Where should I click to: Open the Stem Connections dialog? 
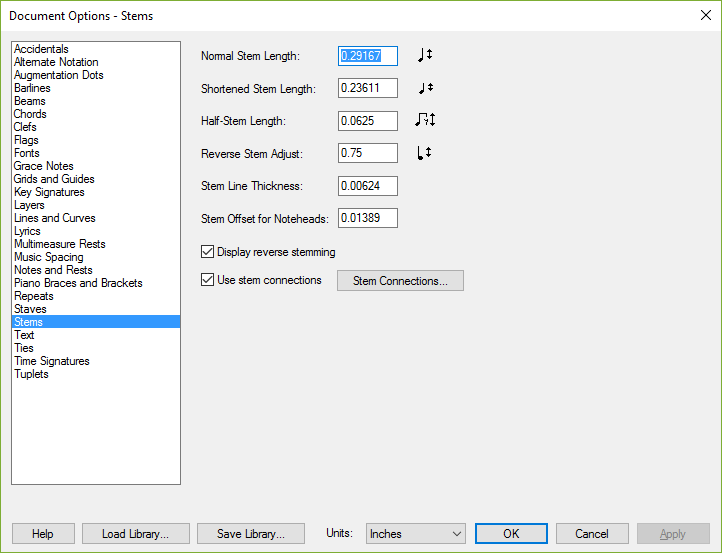400,280
